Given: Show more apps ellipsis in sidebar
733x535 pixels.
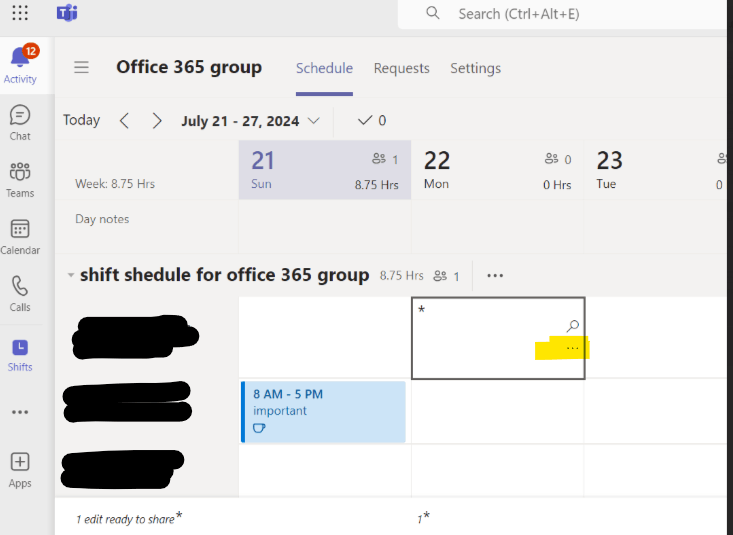Looking at the screenshot, I should [x=20, y=412].
